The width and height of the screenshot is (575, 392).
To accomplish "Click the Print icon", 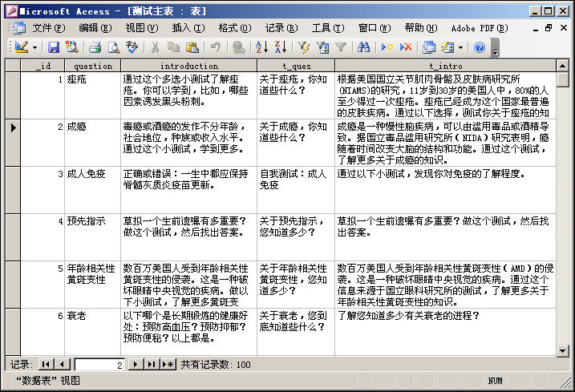I will [95, 47].
